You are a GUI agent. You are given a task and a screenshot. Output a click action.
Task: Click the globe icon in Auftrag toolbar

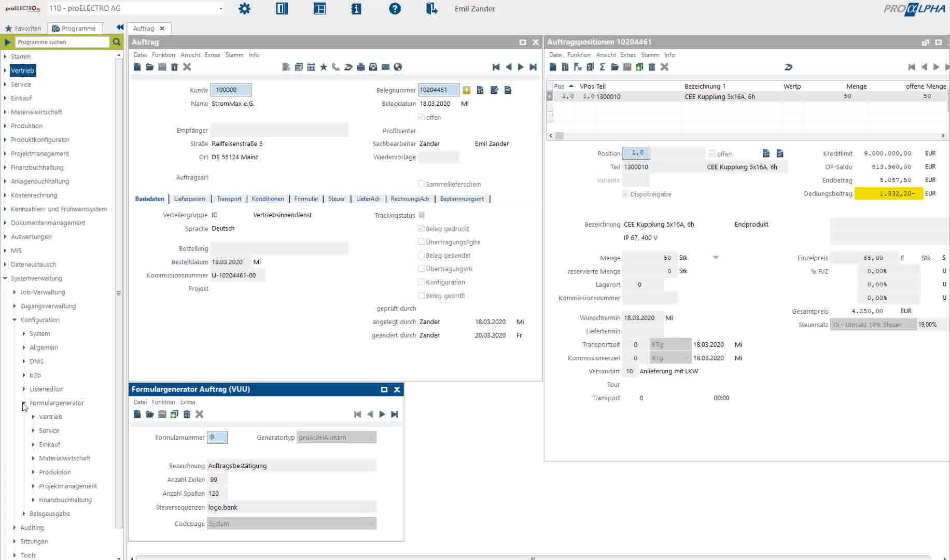click(398, 67)
